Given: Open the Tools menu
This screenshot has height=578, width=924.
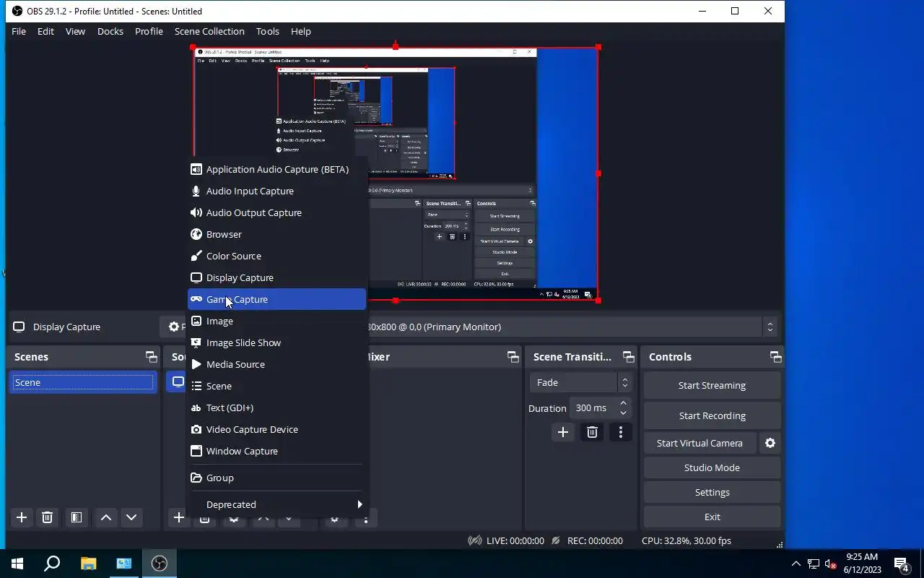Looking at the screenshot, I should click(x=267, y=31).
